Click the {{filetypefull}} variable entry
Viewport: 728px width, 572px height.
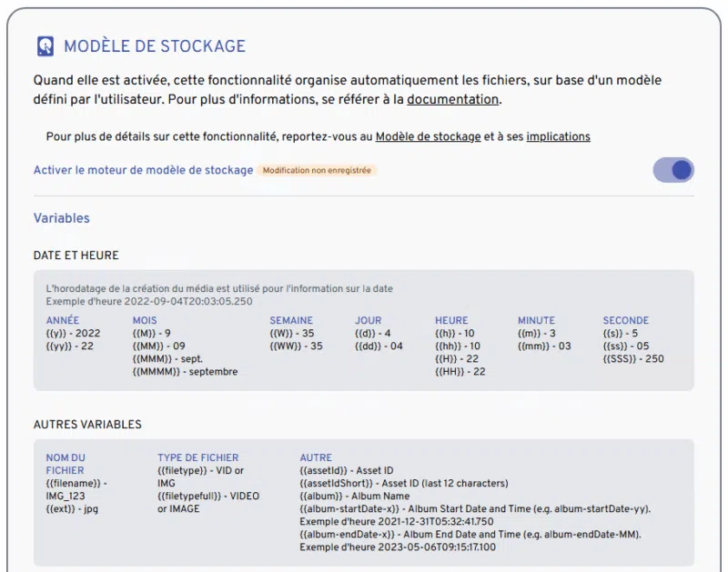[207, 496]
